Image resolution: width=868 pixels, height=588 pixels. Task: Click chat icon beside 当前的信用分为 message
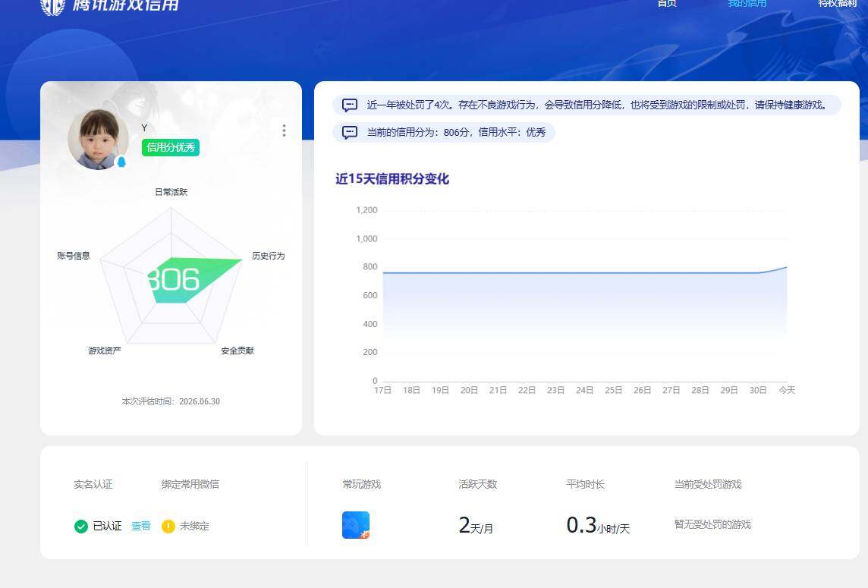point(350,132)
